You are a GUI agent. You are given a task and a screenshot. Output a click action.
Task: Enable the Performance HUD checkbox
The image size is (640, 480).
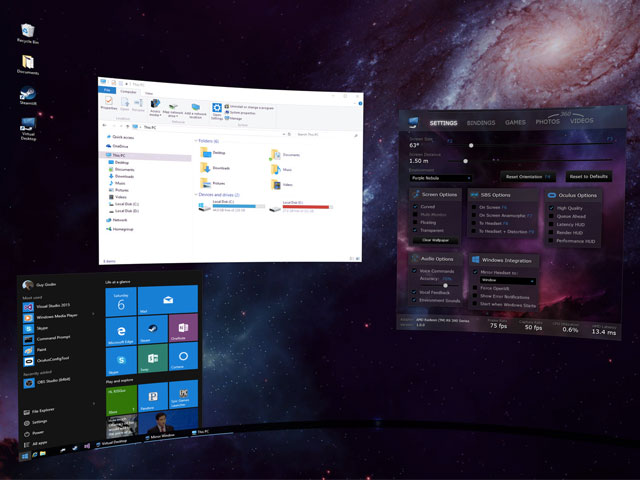tap(551, 241)
